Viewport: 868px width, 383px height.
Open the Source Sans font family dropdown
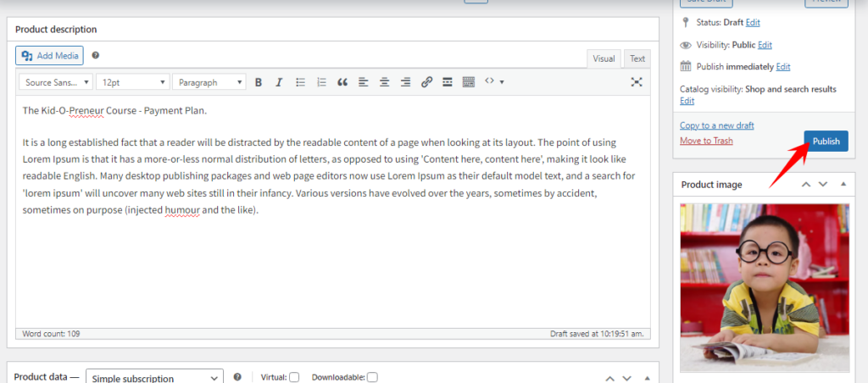[56, 82]
